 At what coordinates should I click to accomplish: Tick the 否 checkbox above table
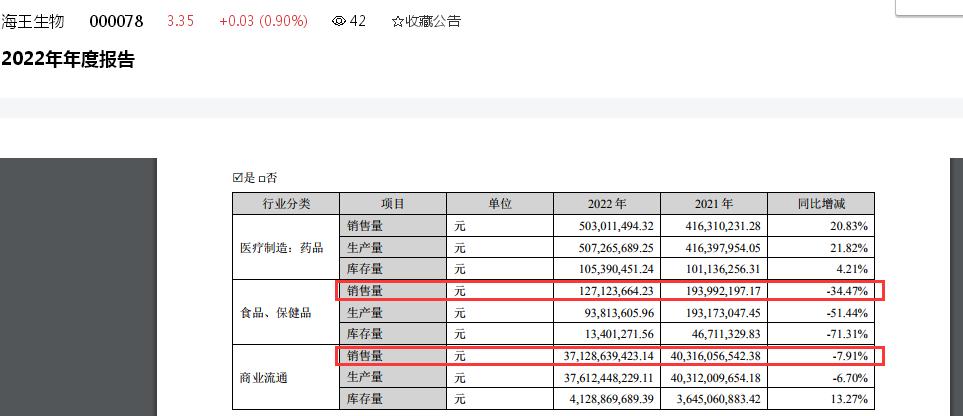(261, 179)
